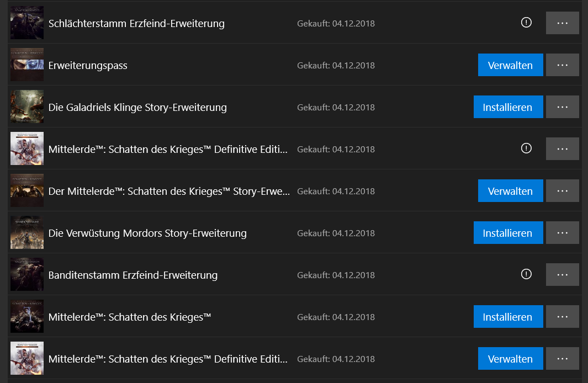This screenshot has height=383, width=588.
Task: Click the Banditenstamm Erzfeind-Erweiterung cover thumbnail
Action: 27,275
